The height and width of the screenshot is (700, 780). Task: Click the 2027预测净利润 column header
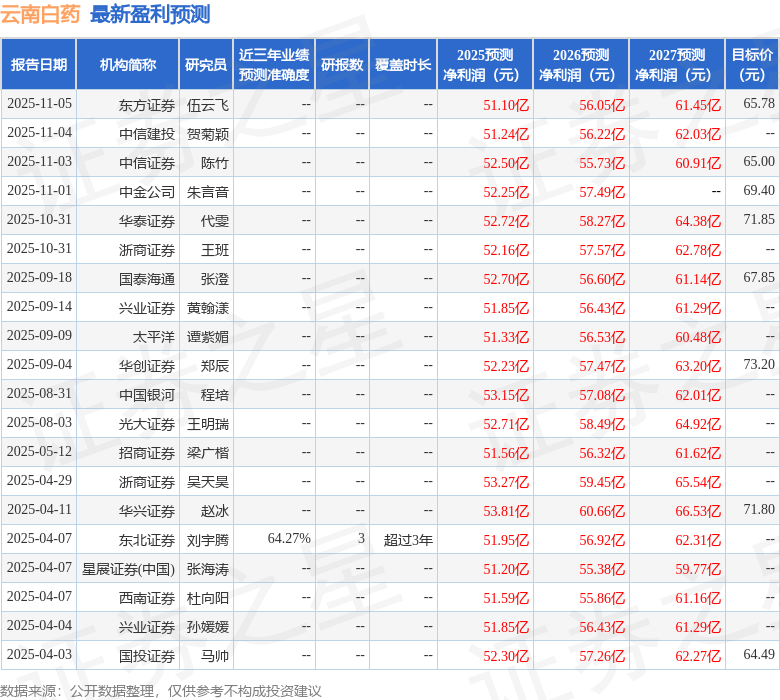tap(677, 65)
